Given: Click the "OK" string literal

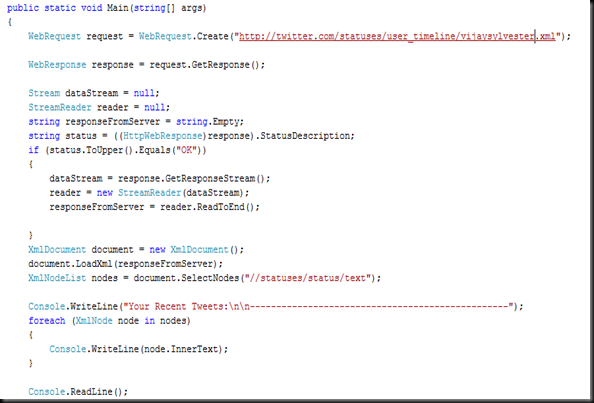Looking at the screenshot, I should [x=187, y=150].
